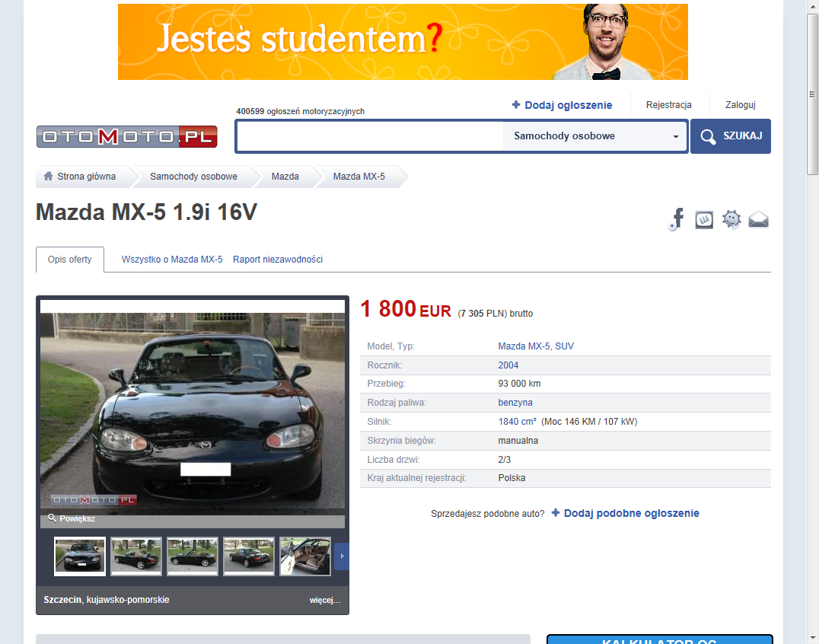Switch to Raport niezawodności tab
Image resolution: width=819 pixels, height=644 pixels.
click(x=278, y=260)
